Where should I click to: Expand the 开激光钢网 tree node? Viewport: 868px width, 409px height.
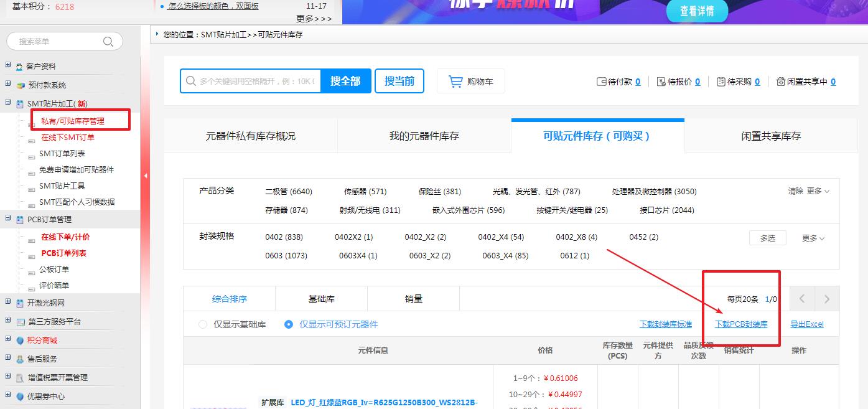7,303
